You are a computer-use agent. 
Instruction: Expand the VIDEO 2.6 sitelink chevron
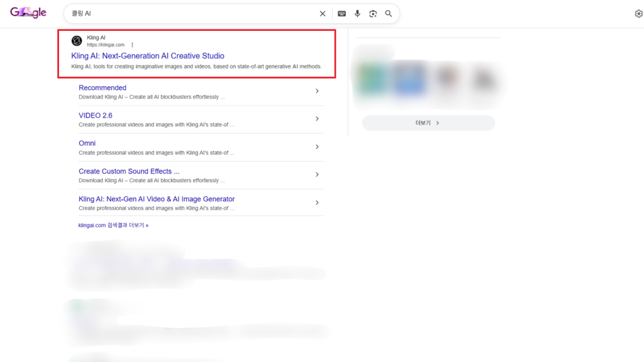pyautogui.click(x=317, y=119)
